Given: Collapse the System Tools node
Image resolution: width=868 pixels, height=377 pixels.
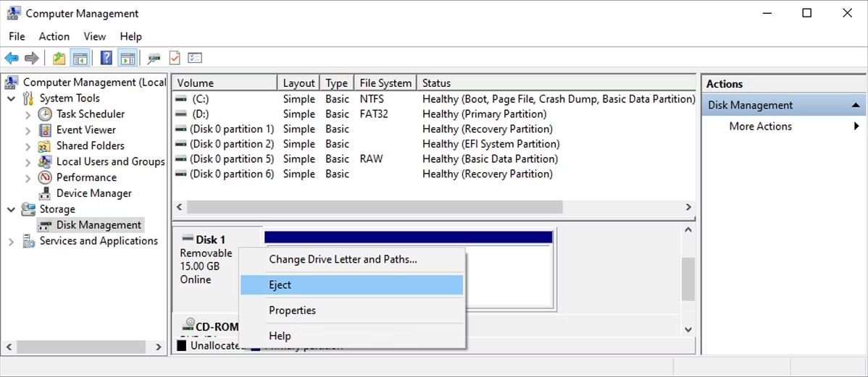Looking at the screenshot, I should (12, 98).
